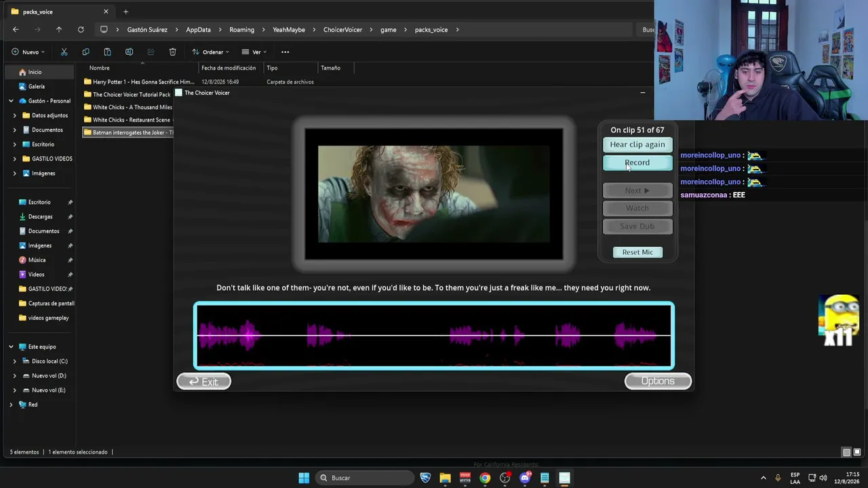Refresh the packs_voice folder
The width and height of the screenshot is (868, 488).
click(x=81, y=30)
